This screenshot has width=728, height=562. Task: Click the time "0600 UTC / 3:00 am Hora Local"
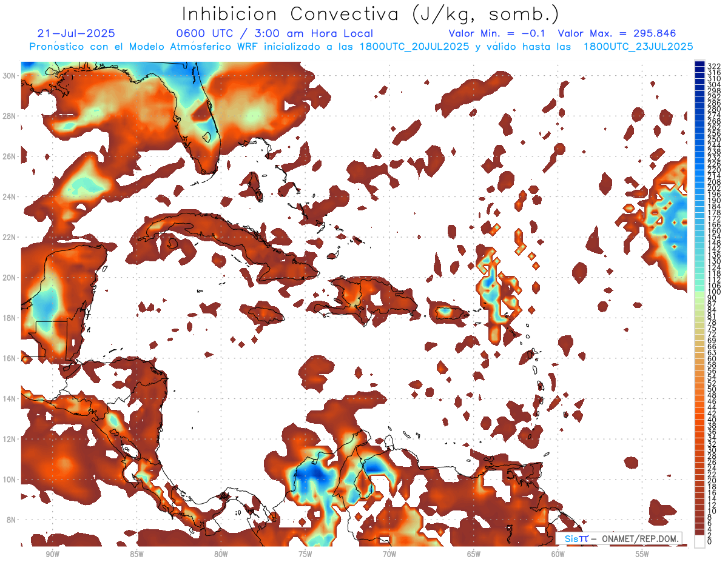[x=275, y=34]
